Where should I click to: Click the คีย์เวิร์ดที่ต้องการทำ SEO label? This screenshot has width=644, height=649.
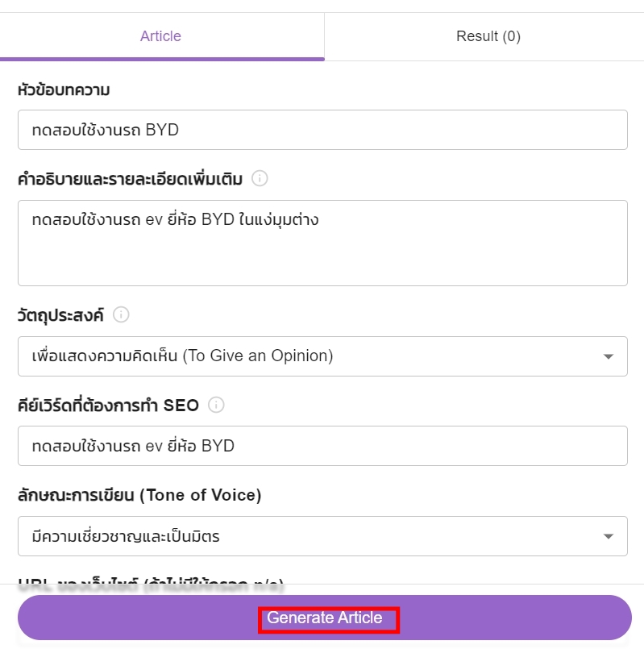coord(109,405)
